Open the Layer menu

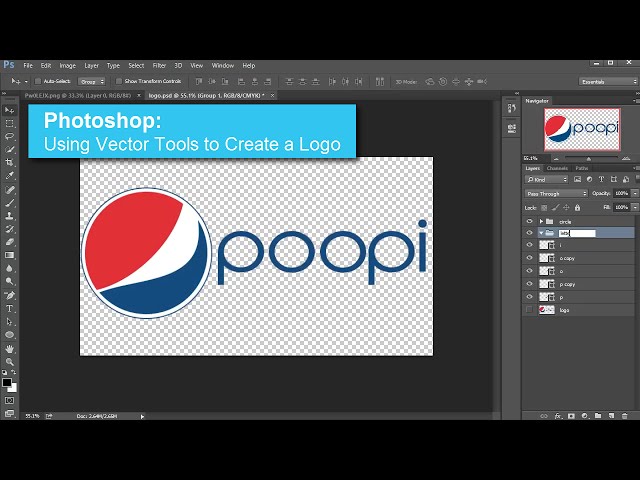91,65
